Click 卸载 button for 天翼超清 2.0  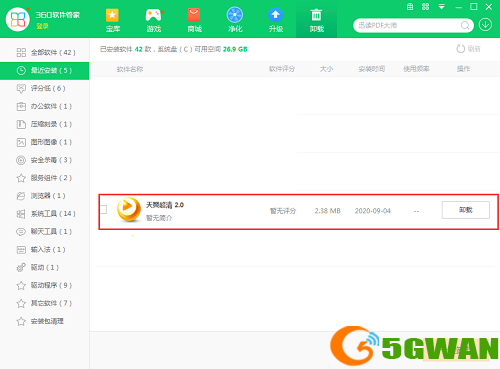[466, 210]
